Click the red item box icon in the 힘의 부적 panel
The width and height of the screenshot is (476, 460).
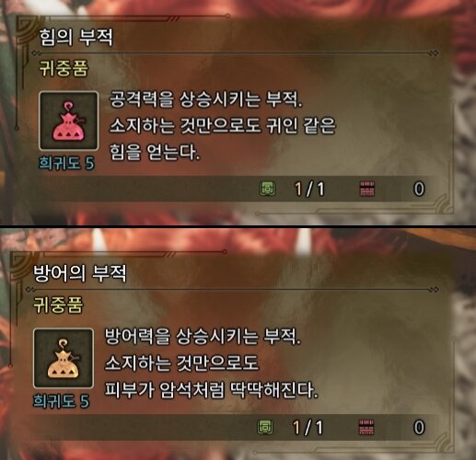click(x=367, y=189)
